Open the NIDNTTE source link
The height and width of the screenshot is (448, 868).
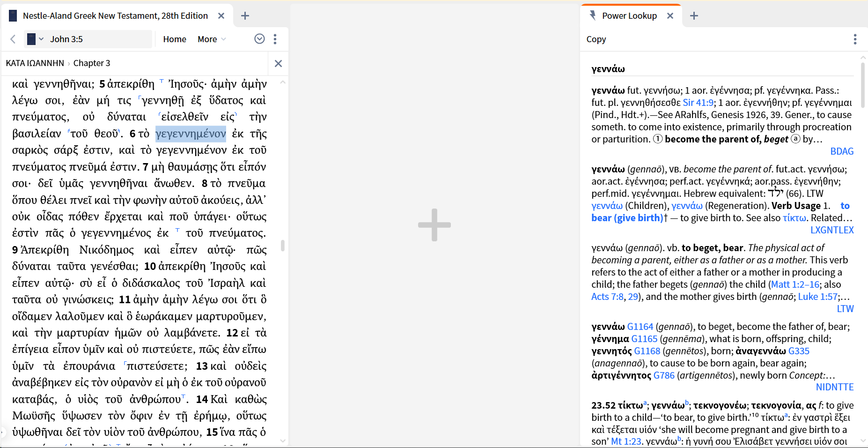click(x=835, y=387)
